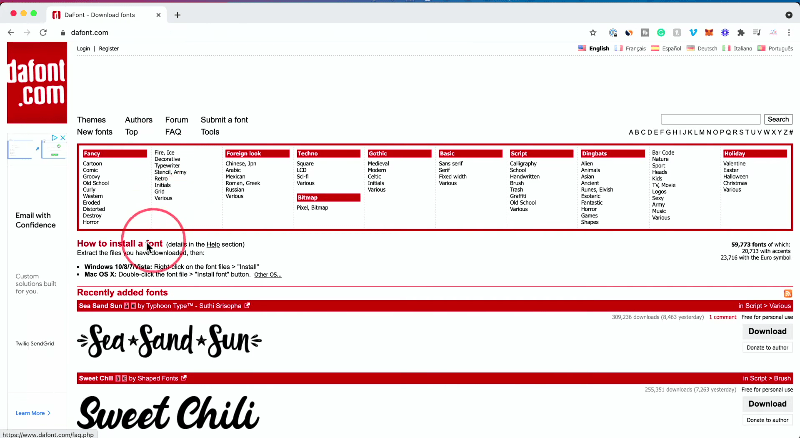This screenshot has width=800, height=438.
Task: Click Learn More in the sidebar ad
Action: pyautogui.click(x=33, y=413)
